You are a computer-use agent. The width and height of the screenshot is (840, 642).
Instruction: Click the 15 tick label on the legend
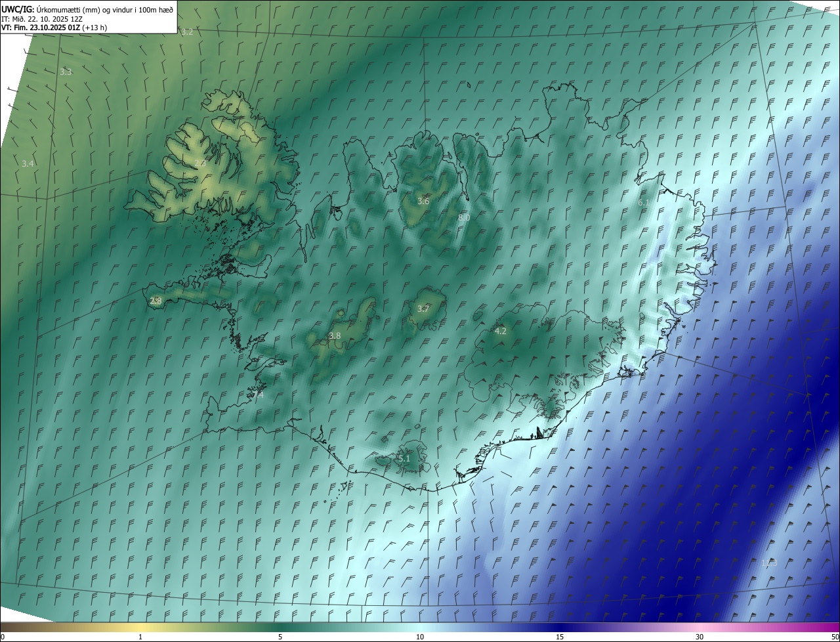click(560, 637)
